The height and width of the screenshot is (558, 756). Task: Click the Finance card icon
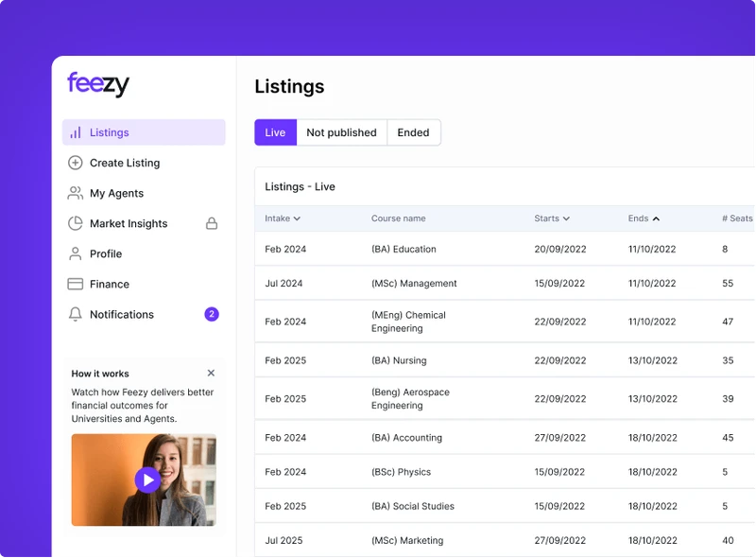[76, 284]
